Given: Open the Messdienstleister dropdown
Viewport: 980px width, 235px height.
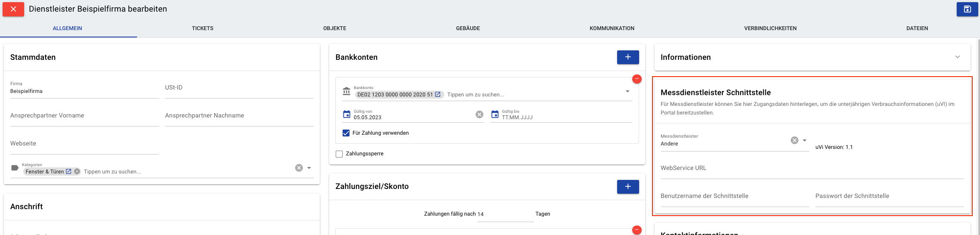Looking at the screenshot, I should [805, 140].
